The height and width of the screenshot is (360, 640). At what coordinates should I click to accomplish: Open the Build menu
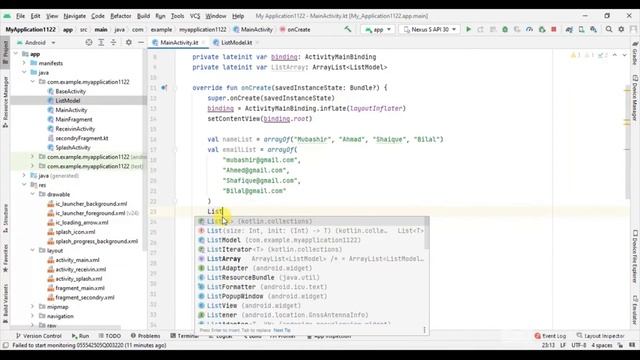point(143,16)
